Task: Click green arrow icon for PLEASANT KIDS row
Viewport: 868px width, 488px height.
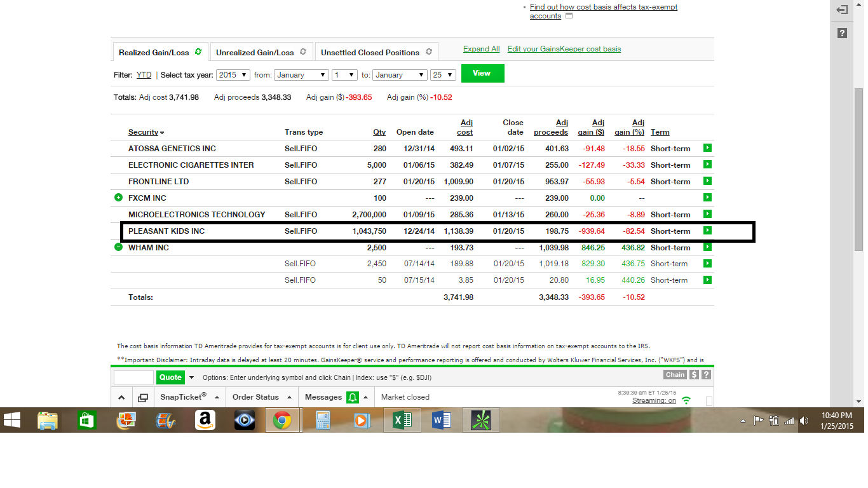Action: tap(707, 231)
